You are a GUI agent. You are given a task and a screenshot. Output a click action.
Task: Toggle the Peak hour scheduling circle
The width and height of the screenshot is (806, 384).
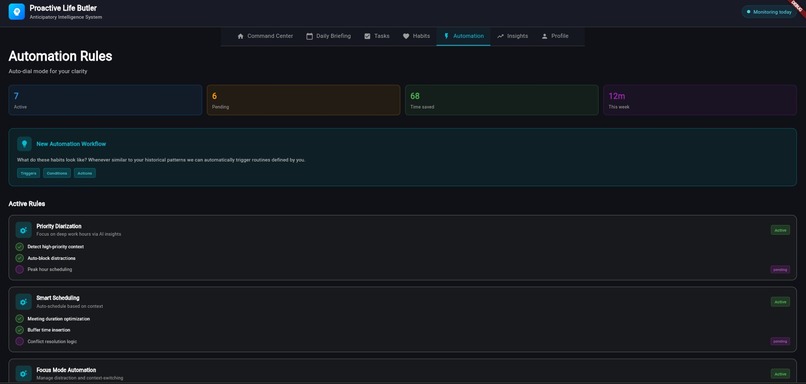click(x=20, y=269)
